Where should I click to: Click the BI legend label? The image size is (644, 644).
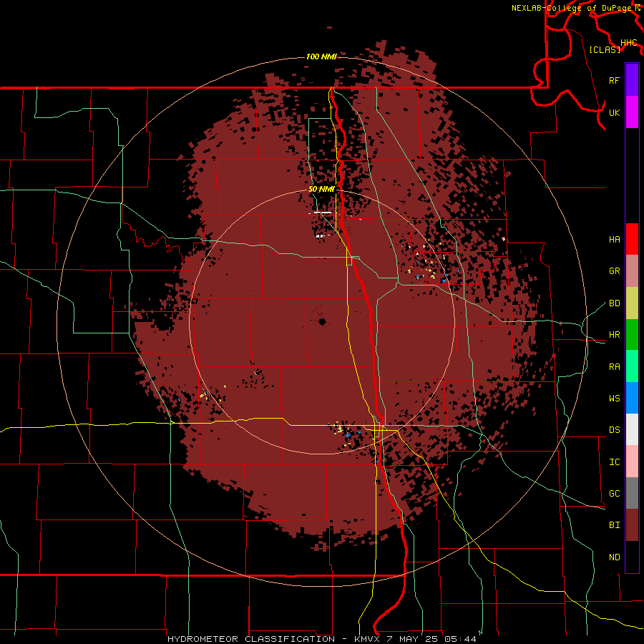click(614, 525)
